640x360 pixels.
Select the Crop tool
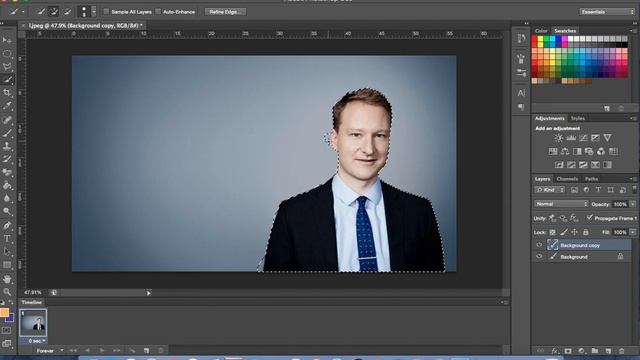pyautogui.click(x=7, y=93)
